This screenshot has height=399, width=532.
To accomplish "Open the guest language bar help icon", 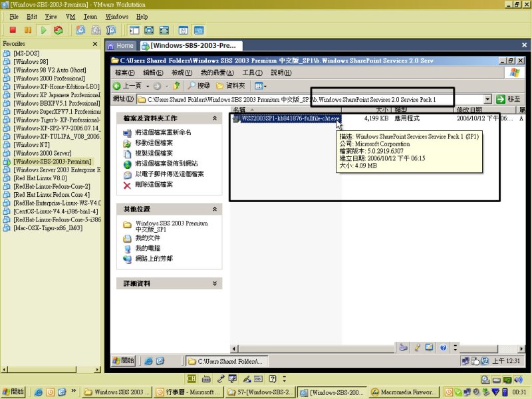I will pos(443,347).
